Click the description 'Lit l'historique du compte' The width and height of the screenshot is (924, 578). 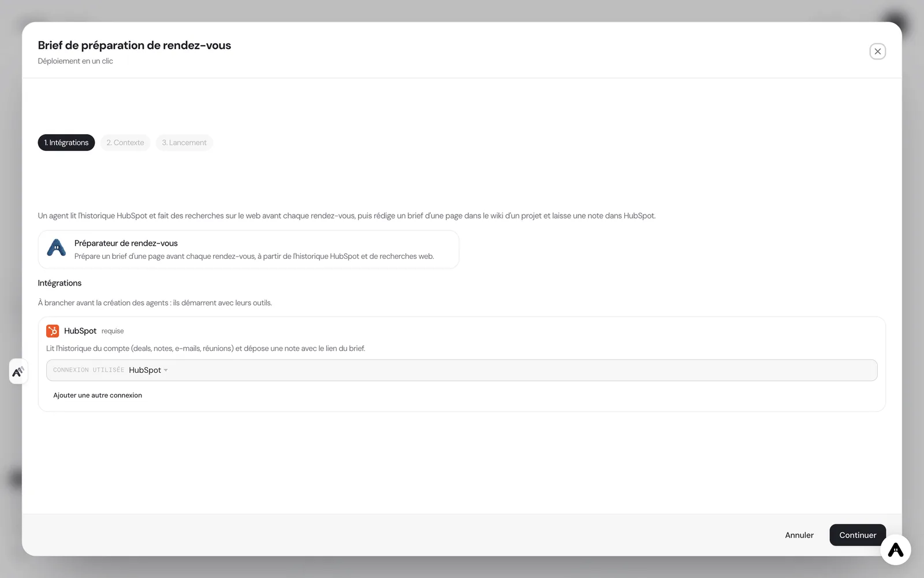click(x=206, y=349)
